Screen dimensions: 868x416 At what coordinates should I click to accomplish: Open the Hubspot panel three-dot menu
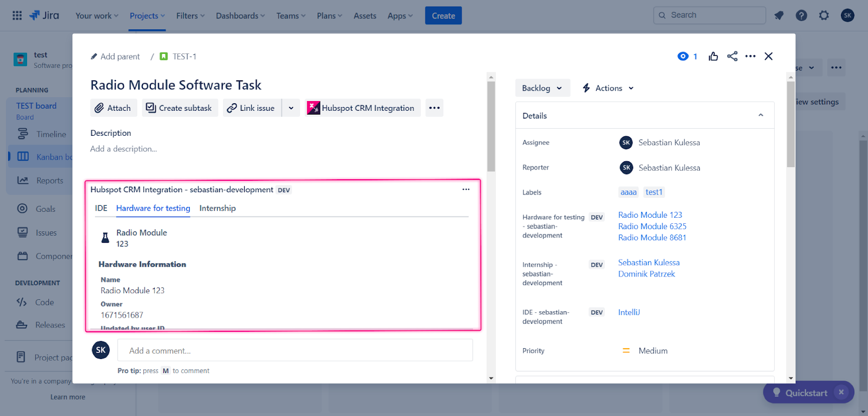[466, 190]
